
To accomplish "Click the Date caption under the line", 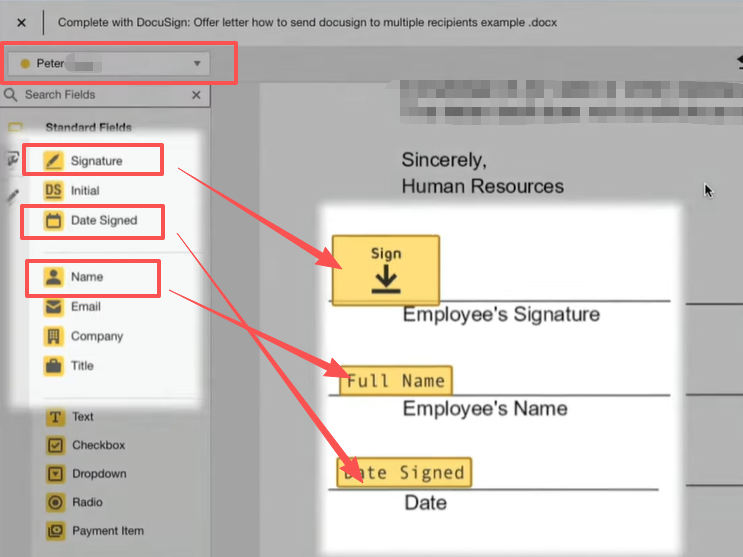I will coord(426,502).
